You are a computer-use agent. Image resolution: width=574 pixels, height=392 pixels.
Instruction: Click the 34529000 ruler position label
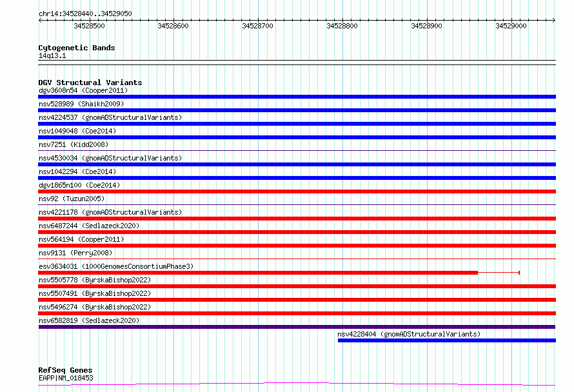(x=511, y=26)
